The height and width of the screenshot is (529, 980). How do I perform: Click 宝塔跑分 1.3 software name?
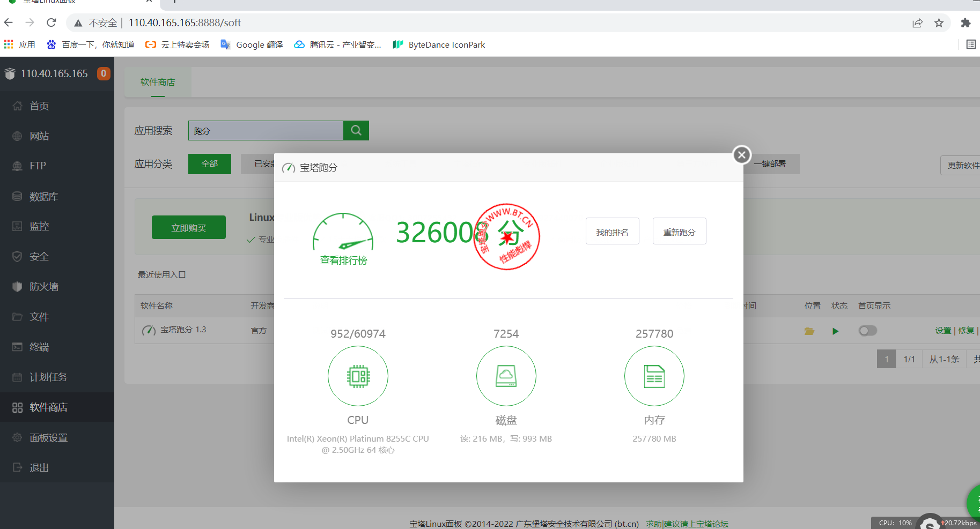tap(183, 330)
